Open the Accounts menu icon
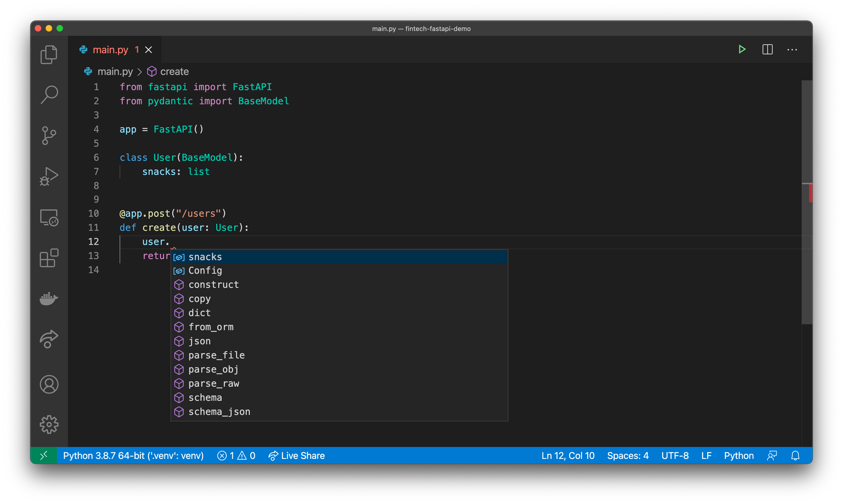This screenshot has height=504, width=843. (x=49, y=384)
